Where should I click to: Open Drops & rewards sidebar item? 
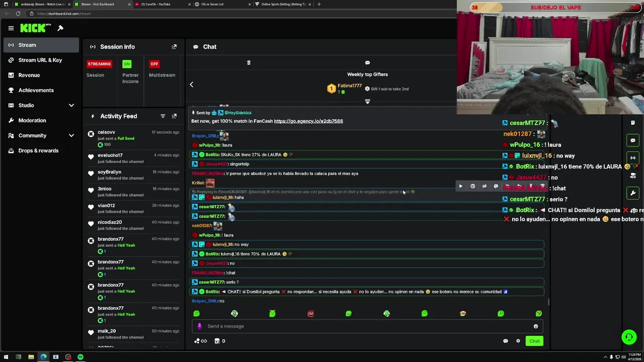point(41,151)
